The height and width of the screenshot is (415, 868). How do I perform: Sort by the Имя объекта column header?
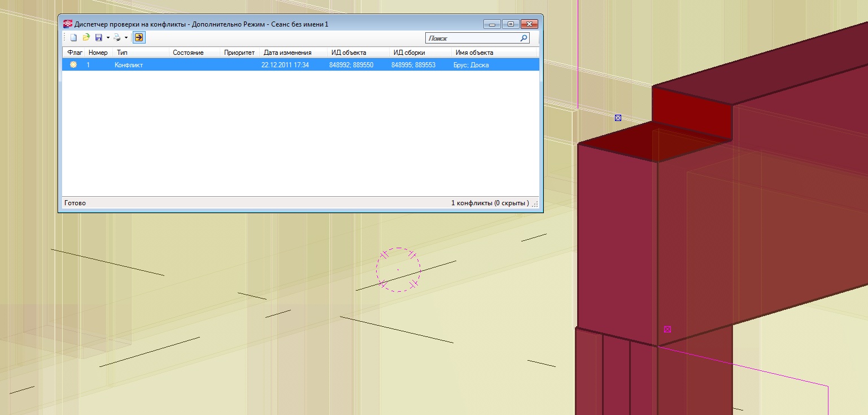click(x=494, y=53)
